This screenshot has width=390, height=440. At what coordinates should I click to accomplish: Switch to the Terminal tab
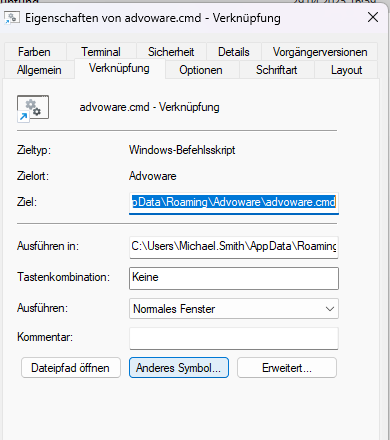coord(101,52)
